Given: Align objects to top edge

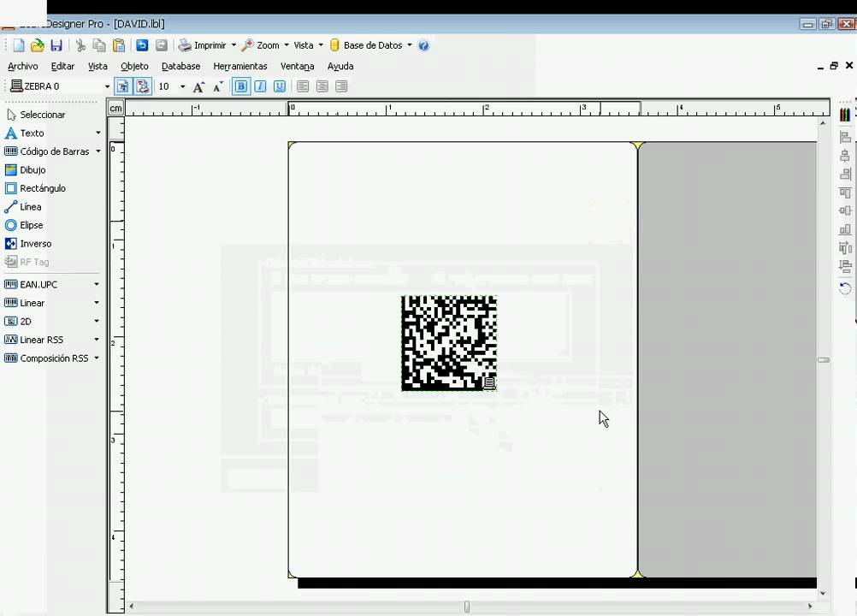Looking at the screenshot, I should click(x=845, y=193).
